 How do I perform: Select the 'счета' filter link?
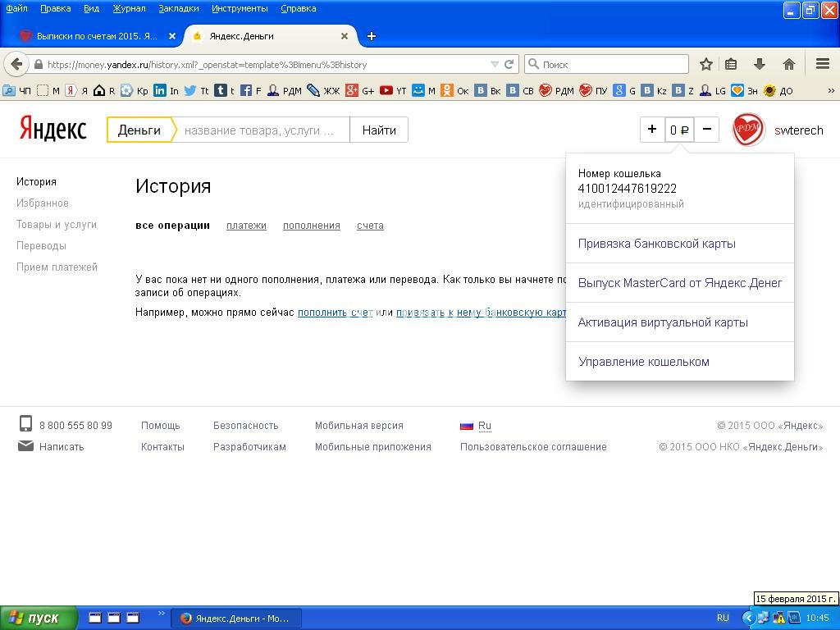[x=370, y=226]
